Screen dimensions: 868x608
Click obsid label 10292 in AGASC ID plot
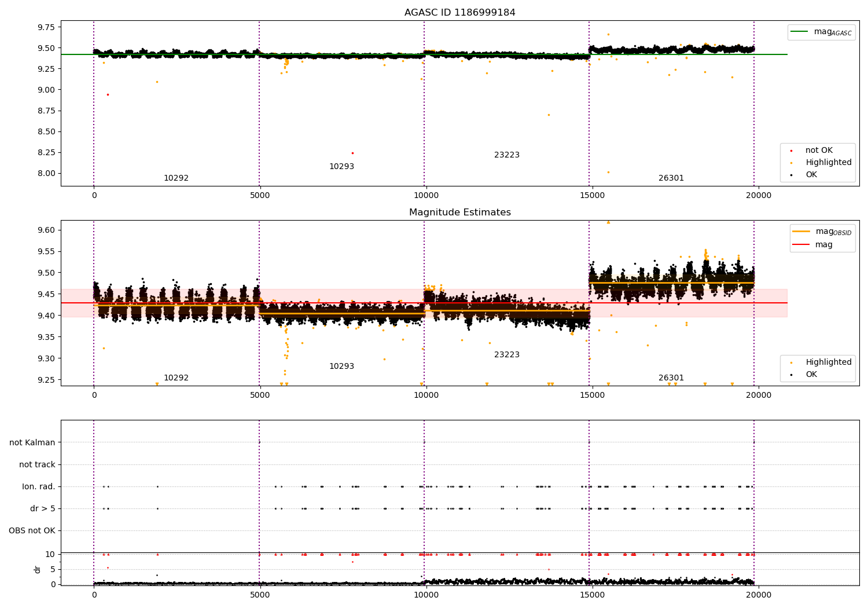pos(176,178)
